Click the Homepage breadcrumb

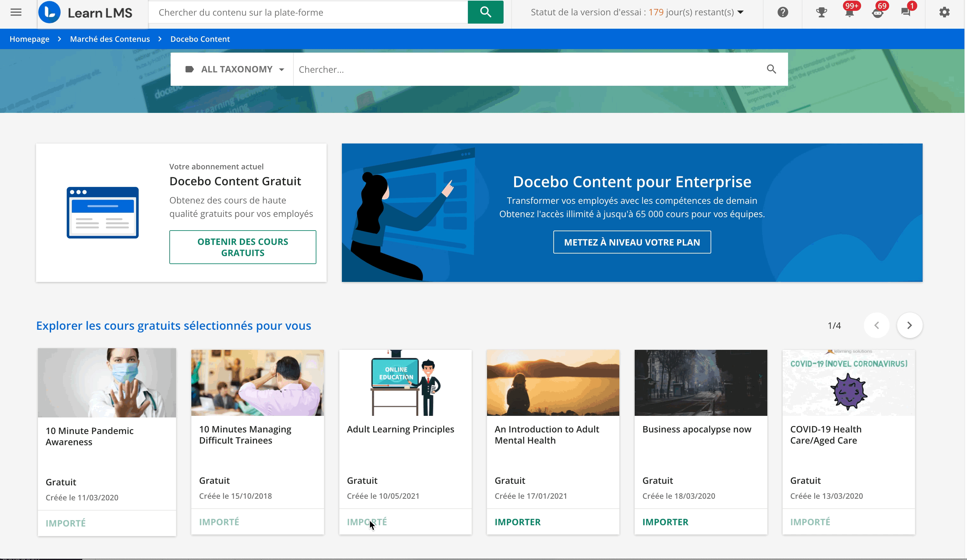[x=30, y=39]
